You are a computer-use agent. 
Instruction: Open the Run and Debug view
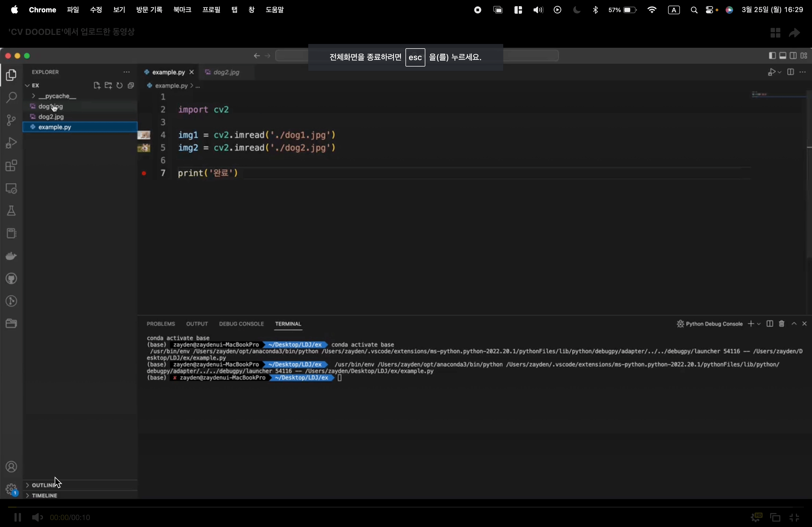coord(11,143)
